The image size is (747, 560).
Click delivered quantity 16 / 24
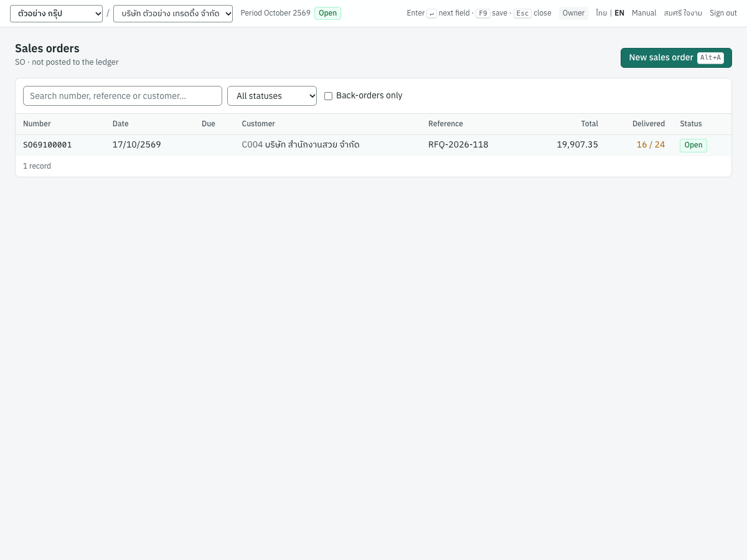pos(651,145)
